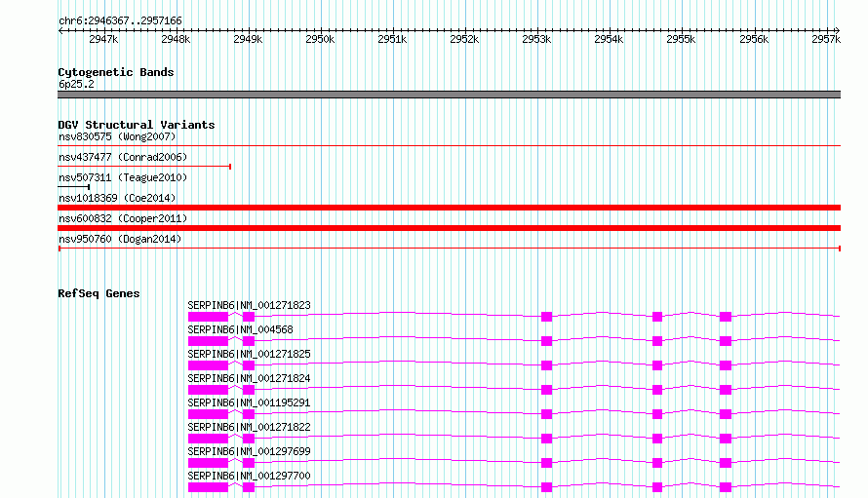This screenshot has width=868, height=498.
Task: Click the nsv437477 red variant line
Action: [x=144, y=166]
